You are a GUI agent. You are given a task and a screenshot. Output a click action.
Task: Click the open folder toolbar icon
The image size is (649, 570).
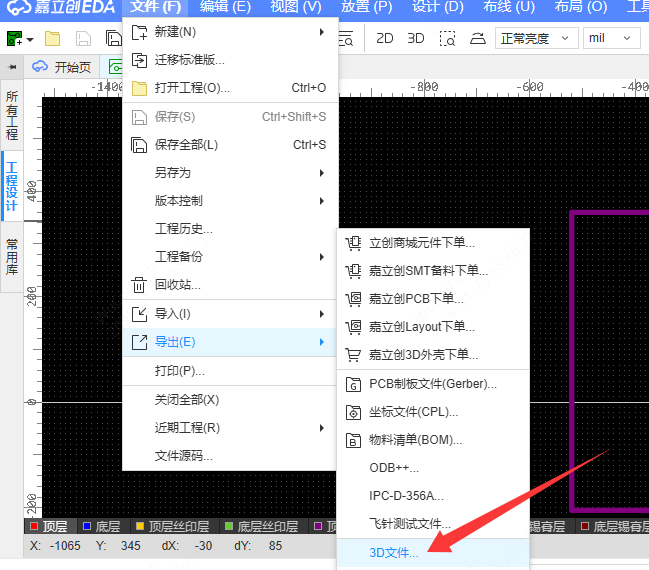[x=52, y=40]
